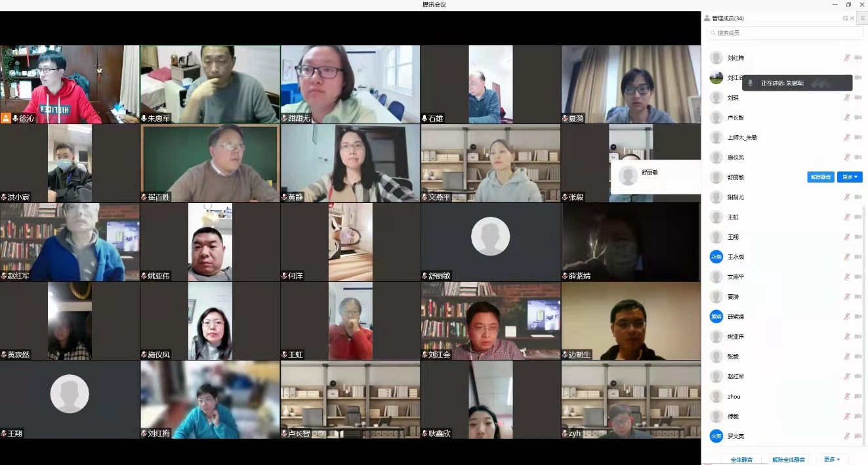Viewport: 868px width, 465px height.
Task: Close the 管理成员 member panel
Action: pos(852,18)
